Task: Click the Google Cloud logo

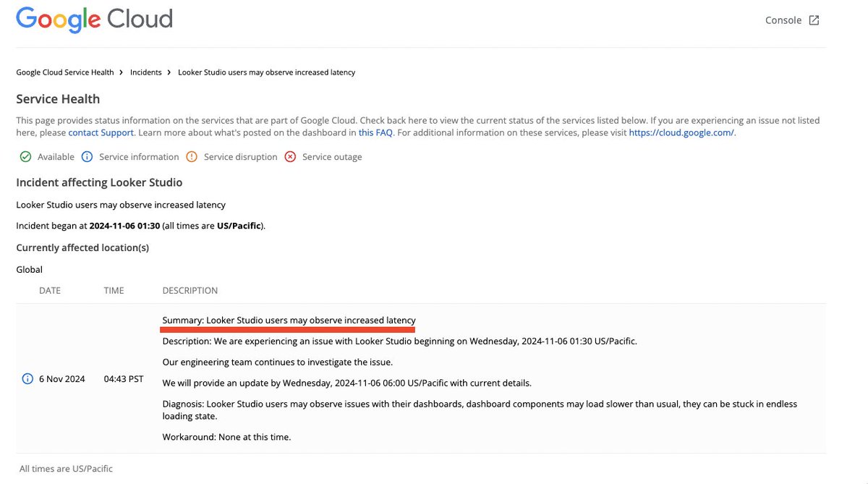Action: point(94,20)
